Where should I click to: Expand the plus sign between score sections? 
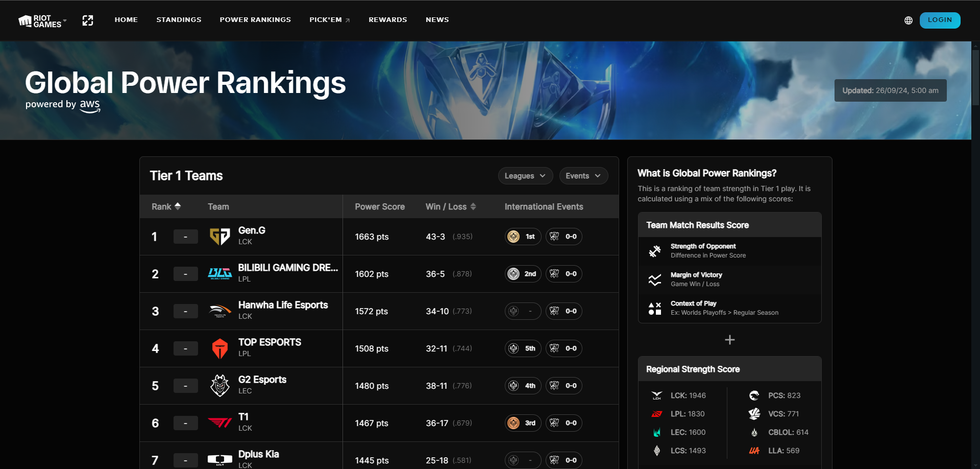pos(730,340)
